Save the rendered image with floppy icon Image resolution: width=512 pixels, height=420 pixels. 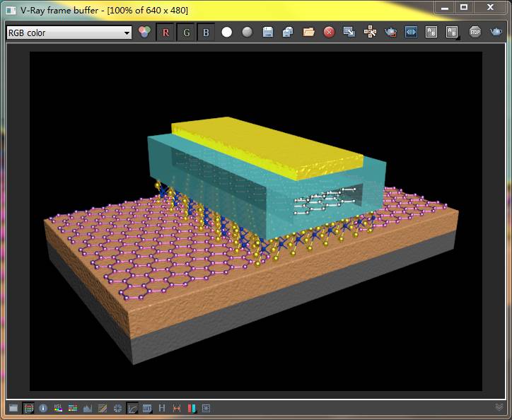click(x=267, y=33)
